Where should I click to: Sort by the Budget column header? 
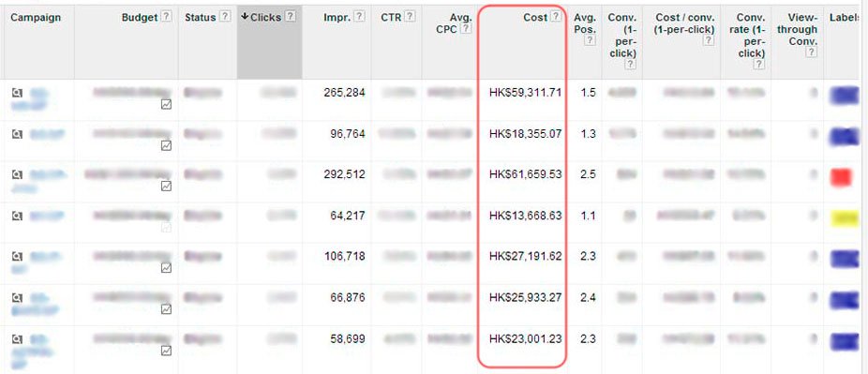pyautogui.click(x=140, y=17)
